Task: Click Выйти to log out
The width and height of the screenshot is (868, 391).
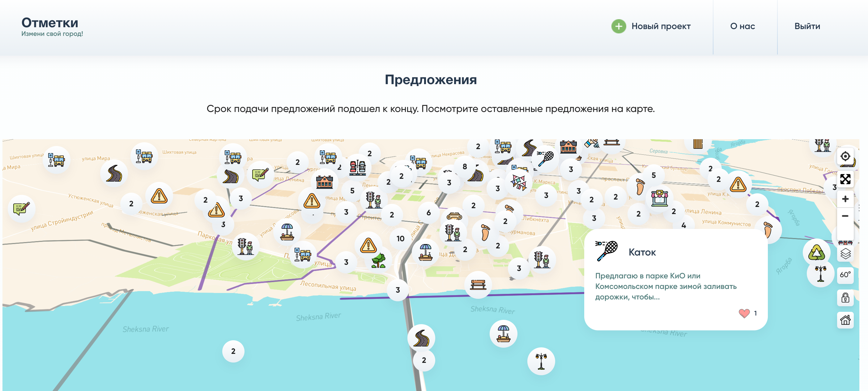Action: click(x=807, y=26)
